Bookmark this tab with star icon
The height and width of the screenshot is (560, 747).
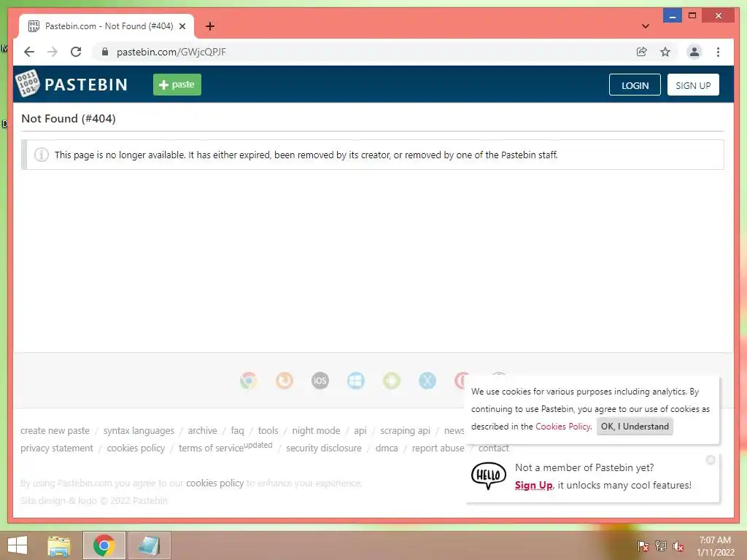point(665,52)
